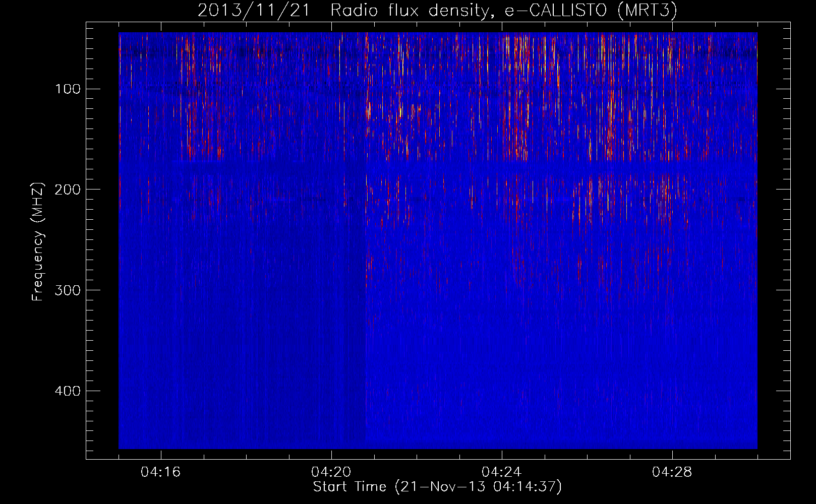The width and height of the screenshot is (816, 504).
Task: Click the 'Start Time (21-Nov-13 04:14:37)' label
Action: (437, 487)
